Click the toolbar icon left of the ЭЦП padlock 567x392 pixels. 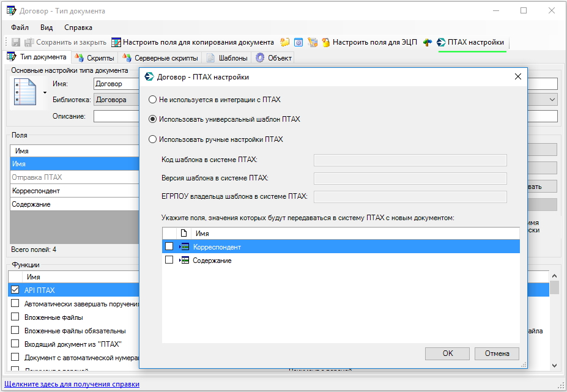pos(313,42)
